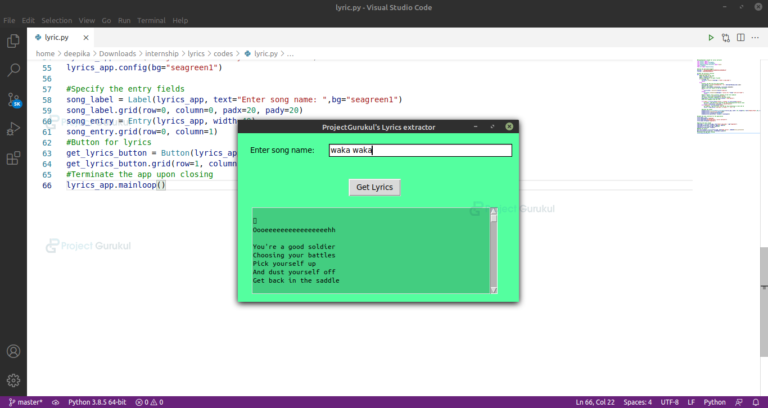Click 'Downloads' in the breadcrumb path
Viewport: 768px width, 408px height.
(x=118, y=54)
